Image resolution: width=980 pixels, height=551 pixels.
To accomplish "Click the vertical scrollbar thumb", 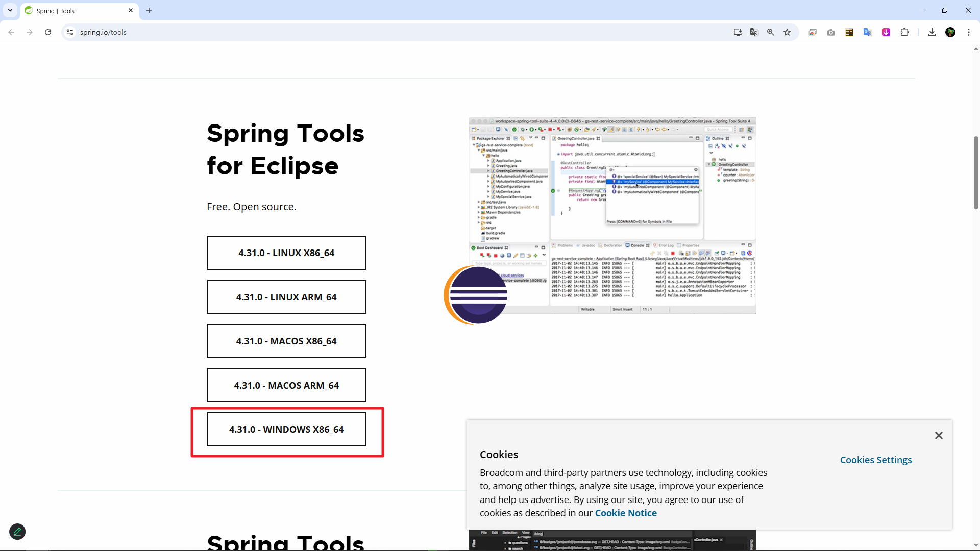I will (x=976, y=172).
